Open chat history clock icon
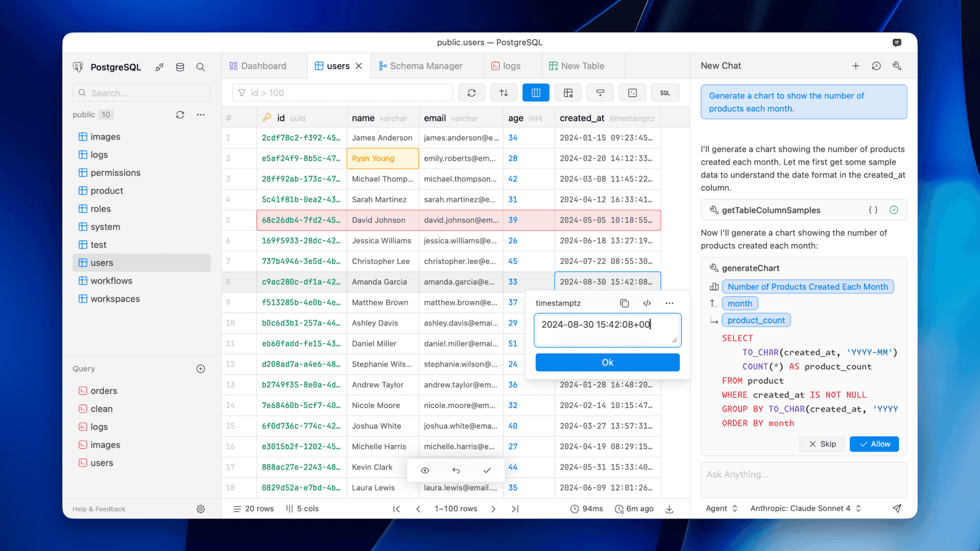Viewport: 980px width, 551px height. [x=876, y=66]
